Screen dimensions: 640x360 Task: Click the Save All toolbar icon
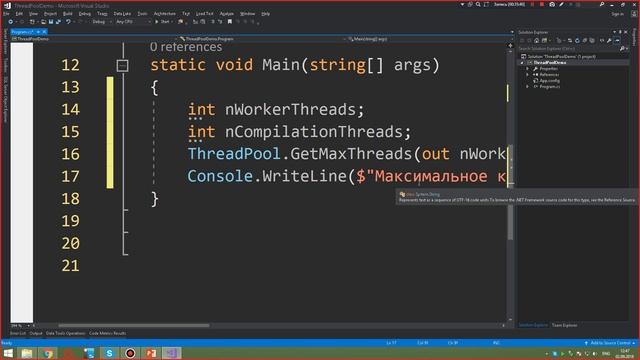pyautogui.click(x=58, y=22)
